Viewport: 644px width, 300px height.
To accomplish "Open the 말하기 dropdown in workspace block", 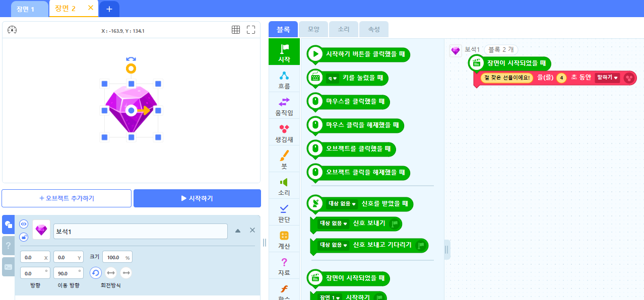I will pos(607,78).
